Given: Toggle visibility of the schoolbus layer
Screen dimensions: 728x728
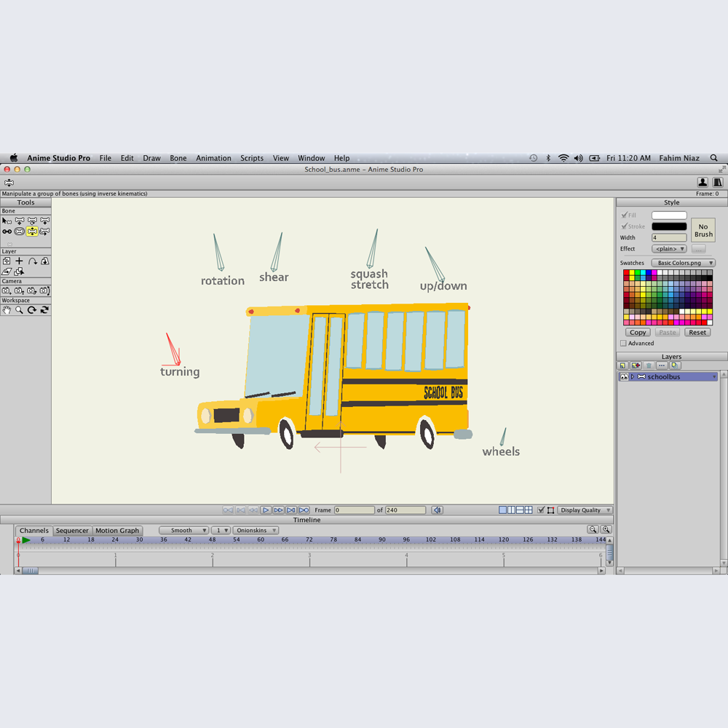Looking at the screenshot, I should pyautogui.click(x=624, y=376).
